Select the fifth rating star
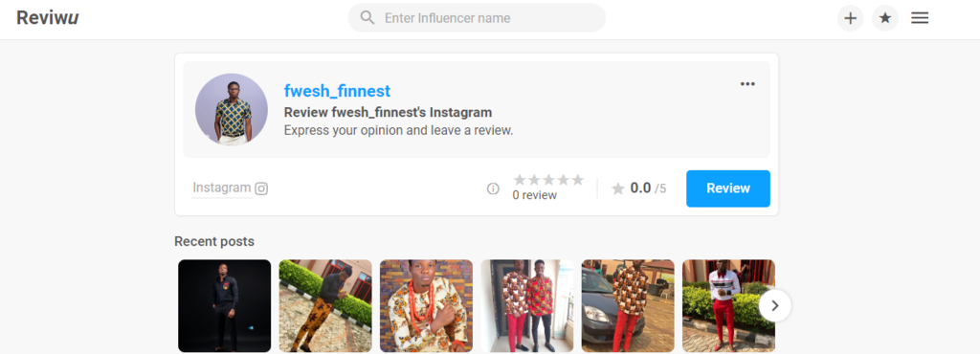980x354 pixels. [577, 180]
